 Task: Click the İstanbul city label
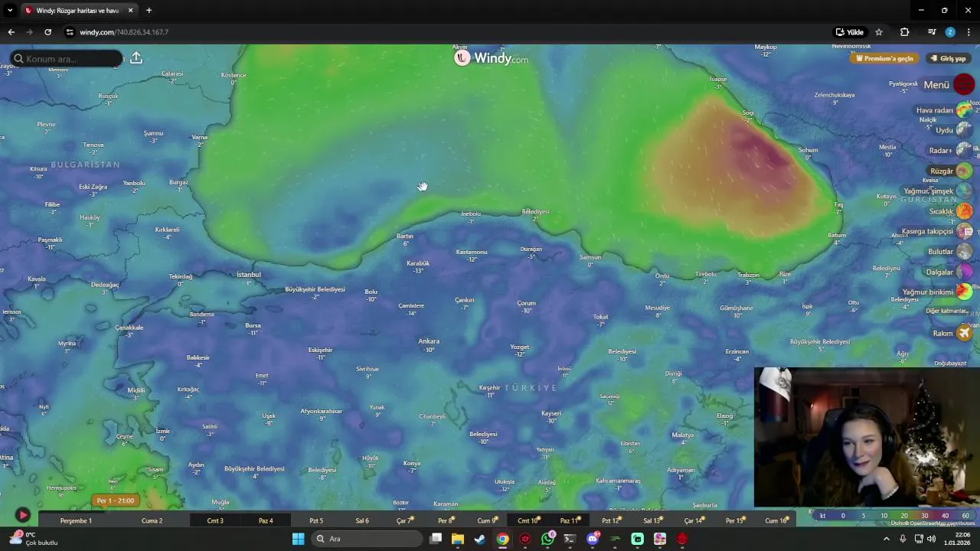[249, 275]
